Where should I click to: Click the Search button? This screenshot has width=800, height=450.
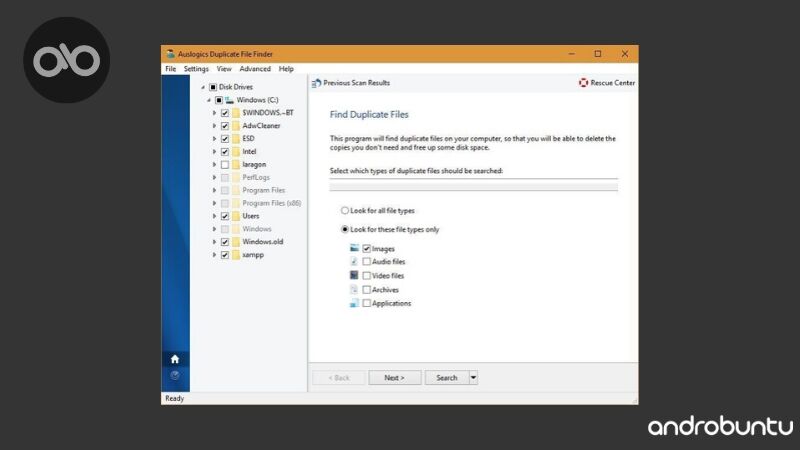[447, 378]
